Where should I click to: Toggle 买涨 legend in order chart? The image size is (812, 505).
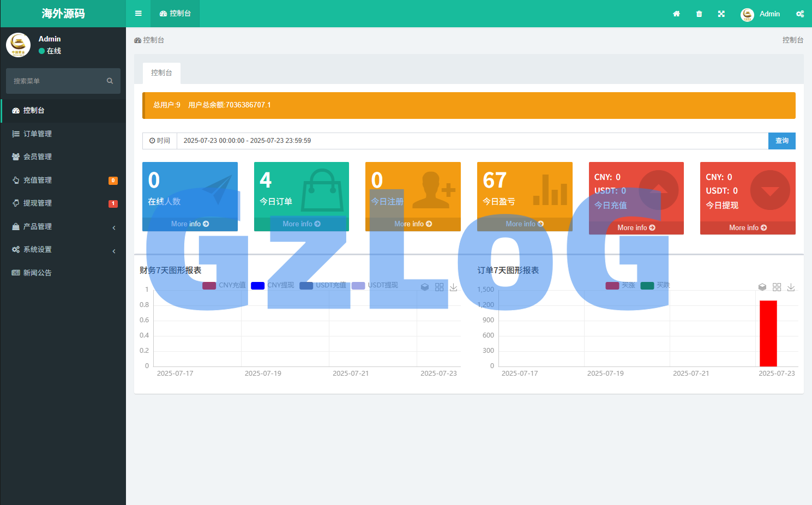tap(621, 285)
